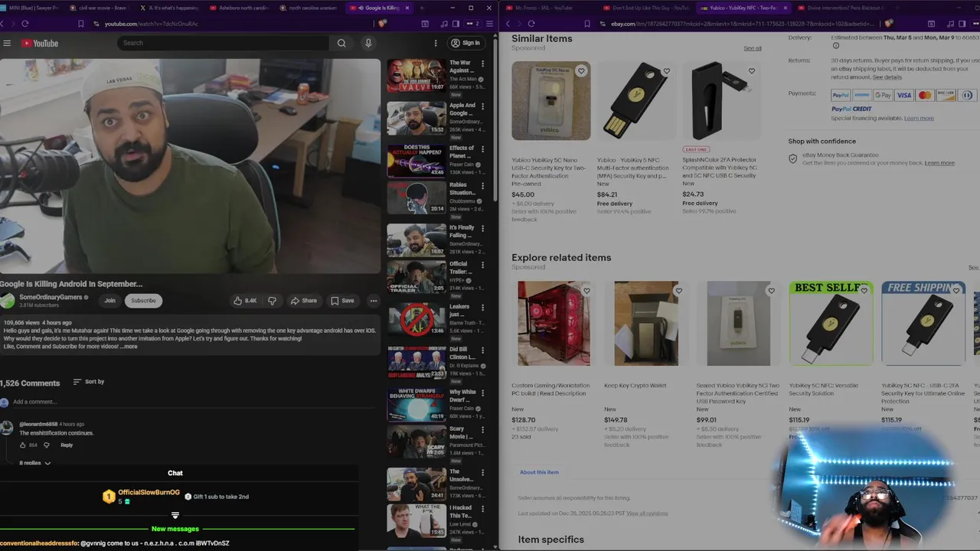Open the SomeOrdinaryGamers channel avatar
Image resolution: width=980 pixels, height=551 pixels.
coord(8,301)
